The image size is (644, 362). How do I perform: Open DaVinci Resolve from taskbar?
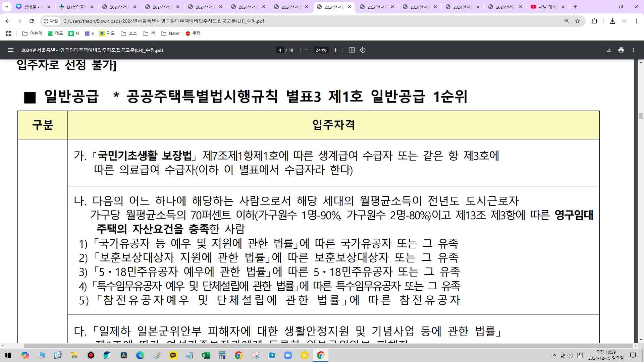[124, 355]
